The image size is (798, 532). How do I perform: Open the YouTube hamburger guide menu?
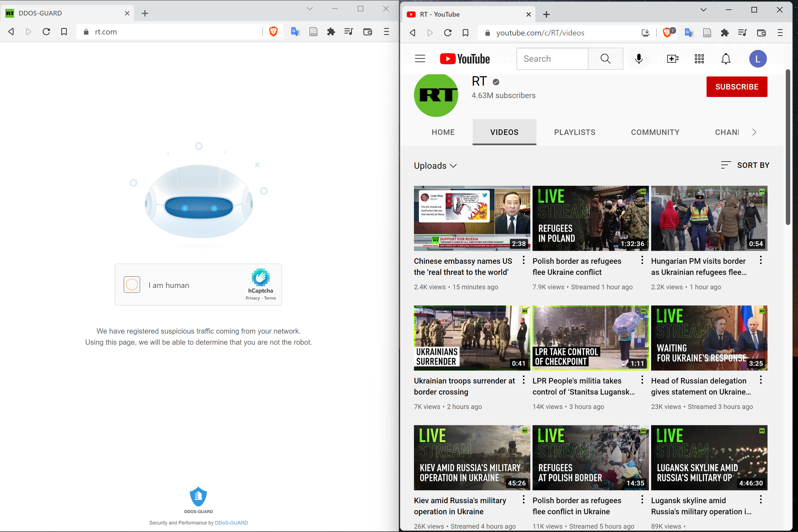pos(420,59)
